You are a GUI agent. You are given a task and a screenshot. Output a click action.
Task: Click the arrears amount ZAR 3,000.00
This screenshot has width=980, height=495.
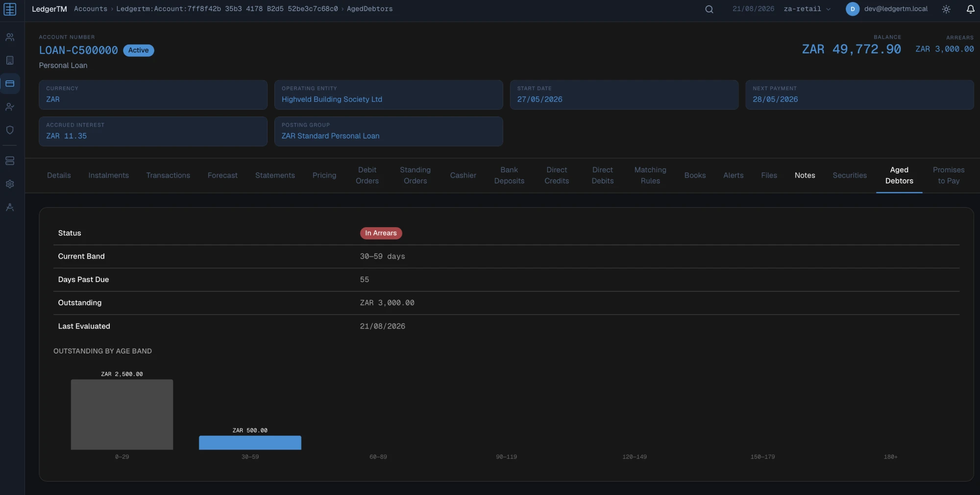(945, 49)
